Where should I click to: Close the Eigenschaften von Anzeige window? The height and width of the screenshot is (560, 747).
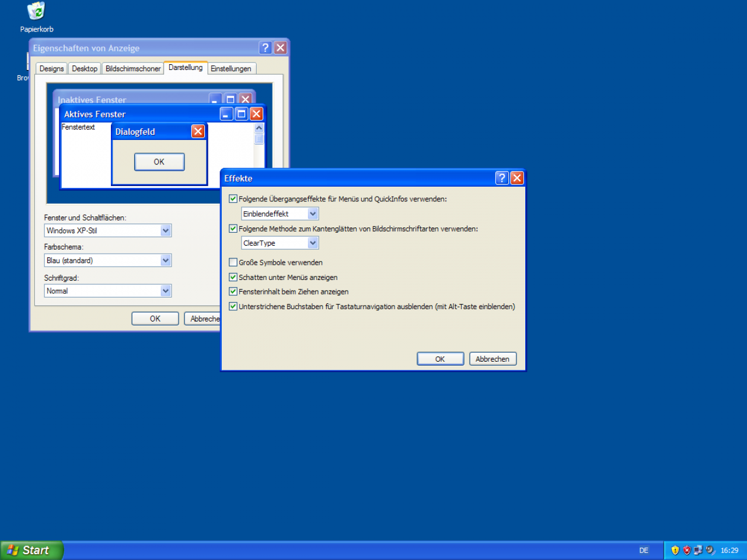[x=281, y=48]
